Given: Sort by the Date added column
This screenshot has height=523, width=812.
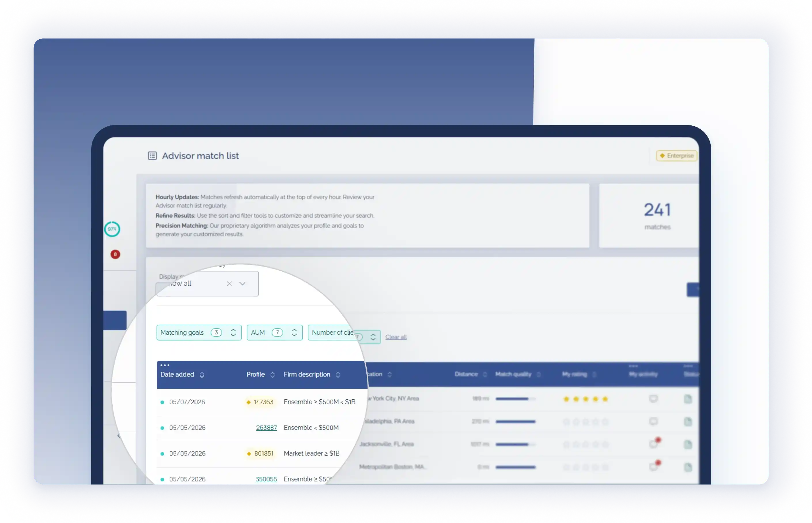Looking at the screenshot, I should (x=202, y=375).
